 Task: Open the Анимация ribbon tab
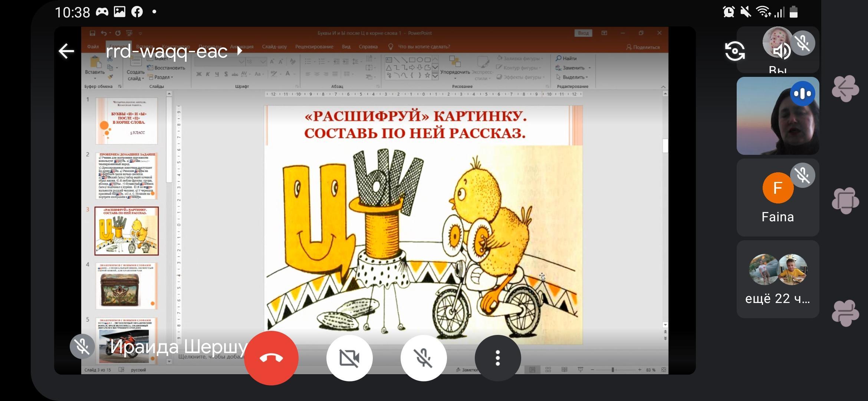pyautogui.click(x=241, y=47)
